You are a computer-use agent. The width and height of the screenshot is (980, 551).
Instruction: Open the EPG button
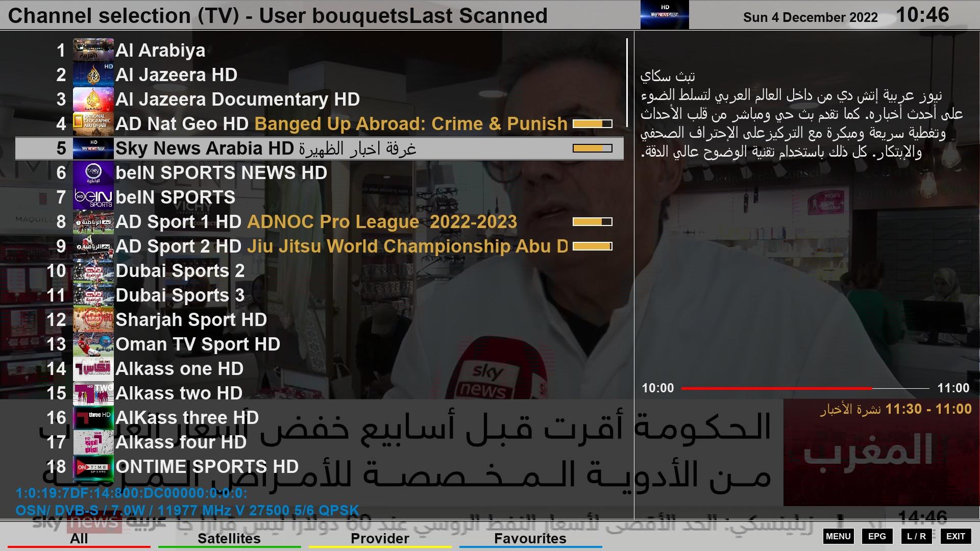877,536
